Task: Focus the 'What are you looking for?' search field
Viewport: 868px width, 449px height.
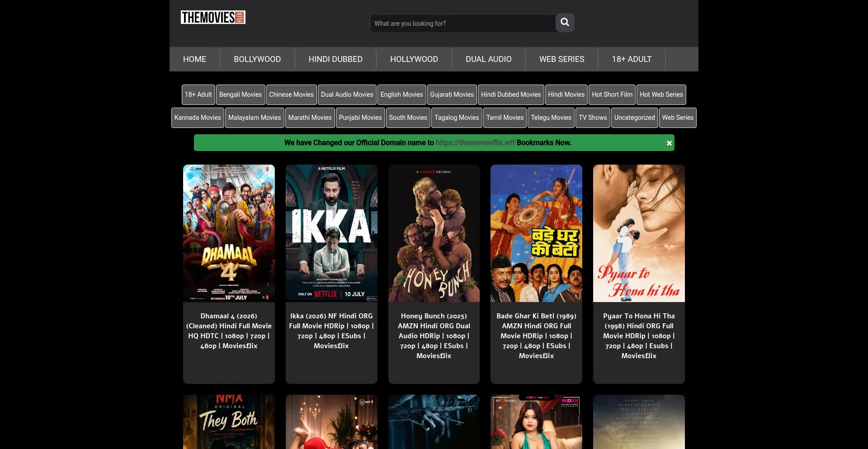Action: click(x=463, y=24)
